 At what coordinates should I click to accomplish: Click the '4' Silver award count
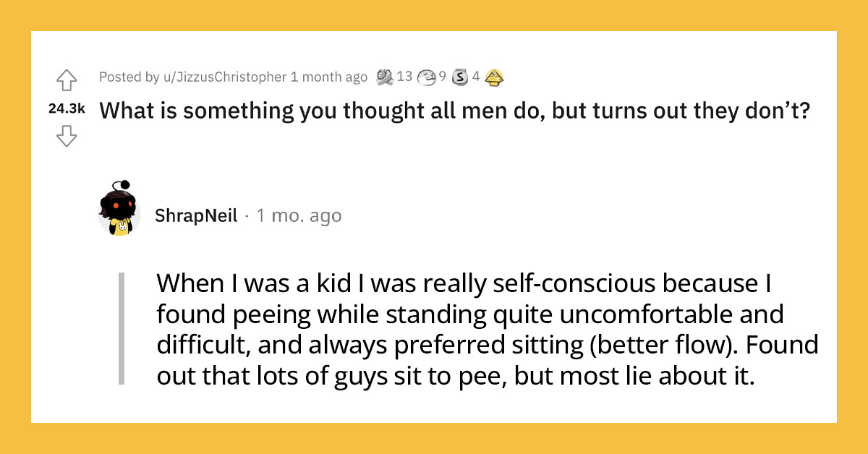point(476,77)
